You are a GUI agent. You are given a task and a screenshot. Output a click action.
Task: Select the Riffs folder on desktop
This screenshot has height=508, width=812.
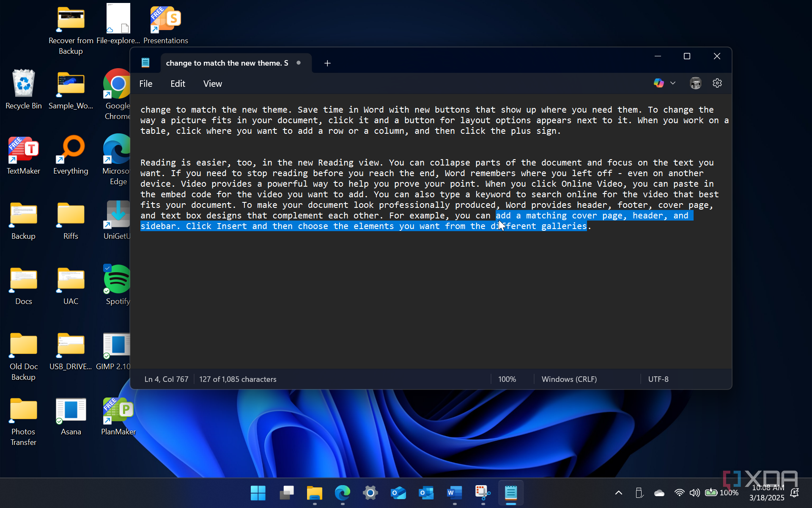(x=71, y=221)
